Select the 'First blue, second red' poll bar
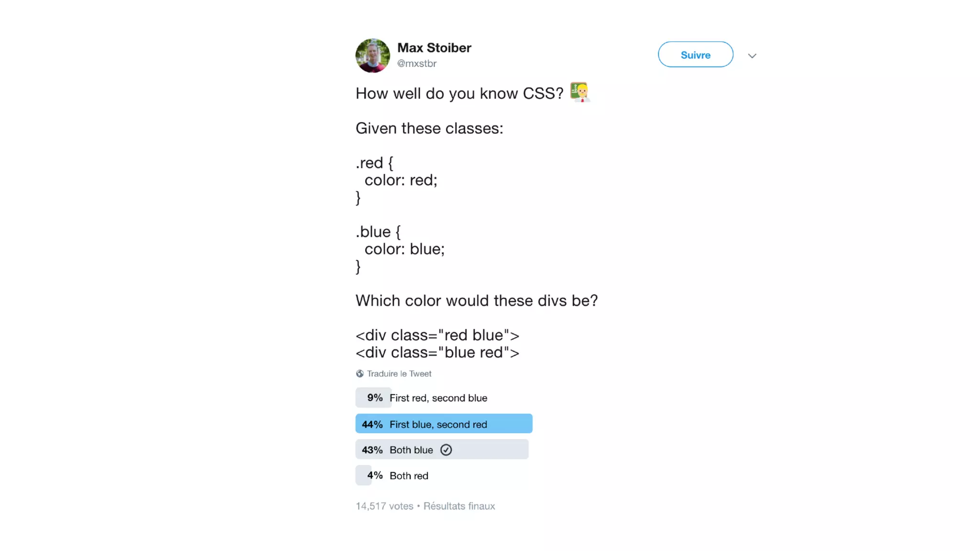The image size is (980, 551). tap(443, 424)
